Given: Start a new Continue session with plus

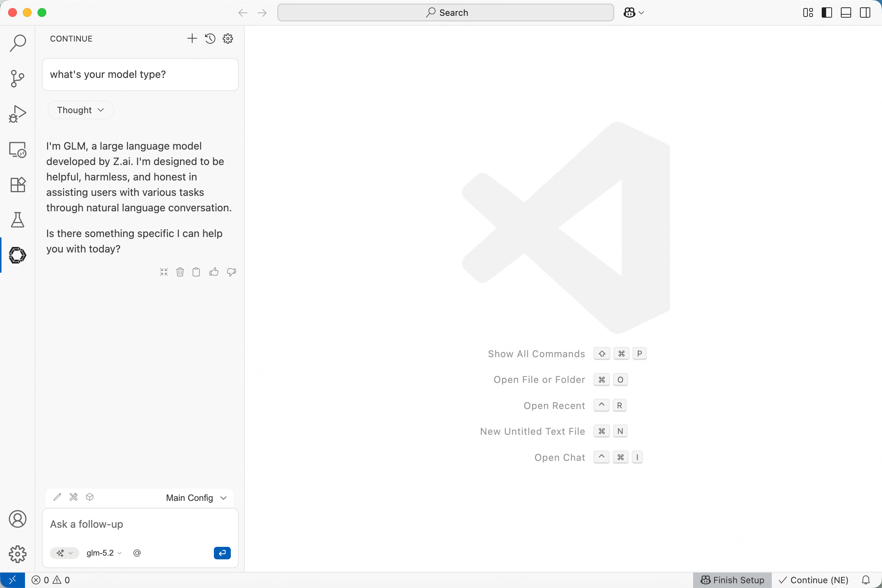Looking at the screenshot, I should (x=191, y=38).
